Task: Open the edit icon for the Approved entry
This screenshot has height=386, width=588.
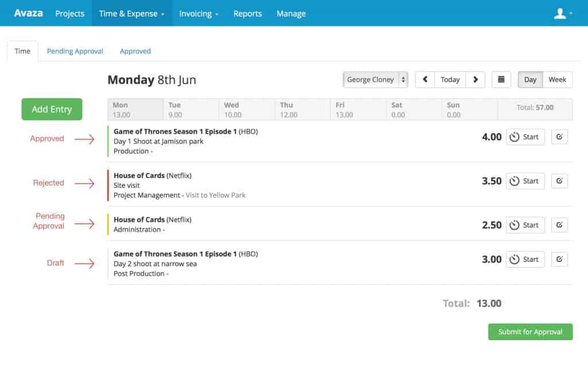Action: click(559, 137)
